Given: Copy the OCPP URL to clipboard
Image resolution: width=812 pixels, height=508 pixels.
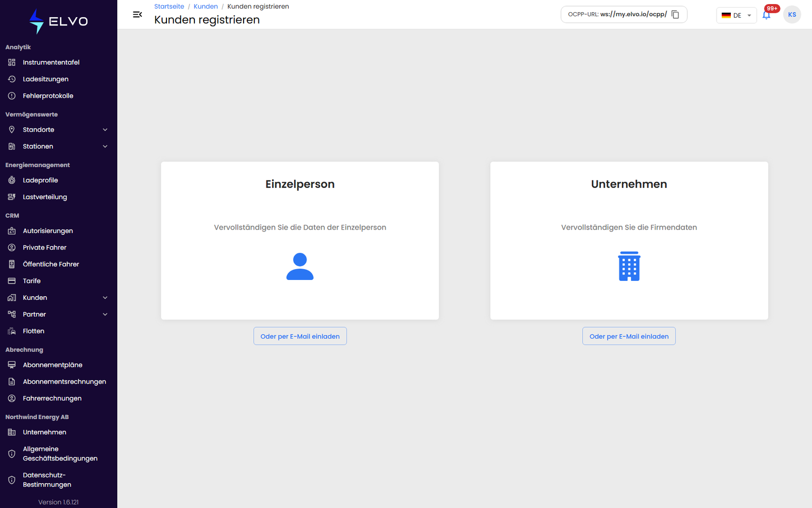Looking at the screenshot, I should 675,15.
